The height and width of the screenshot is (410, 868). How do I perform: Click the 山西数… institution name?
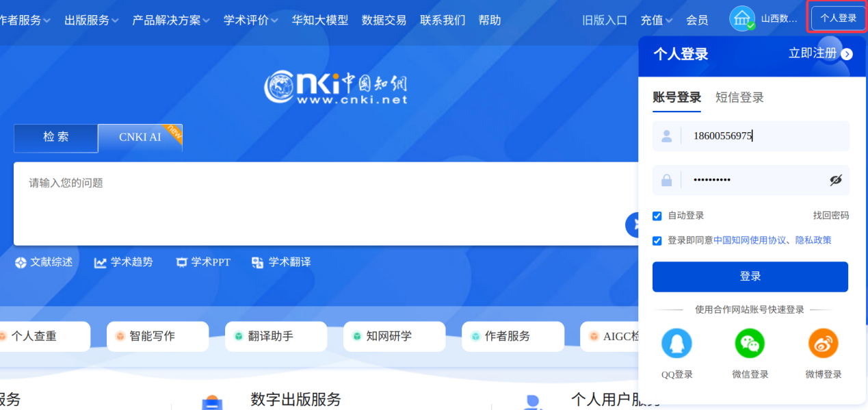click(x=779, y=19)
